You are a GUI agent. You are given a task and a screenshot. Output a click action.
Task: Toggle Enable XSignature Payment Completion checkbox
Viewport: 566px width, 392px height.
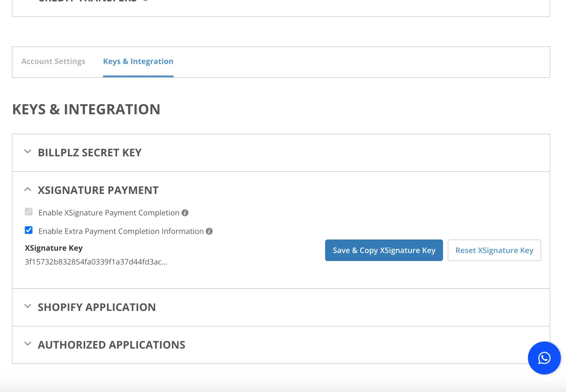click(29, 212)
